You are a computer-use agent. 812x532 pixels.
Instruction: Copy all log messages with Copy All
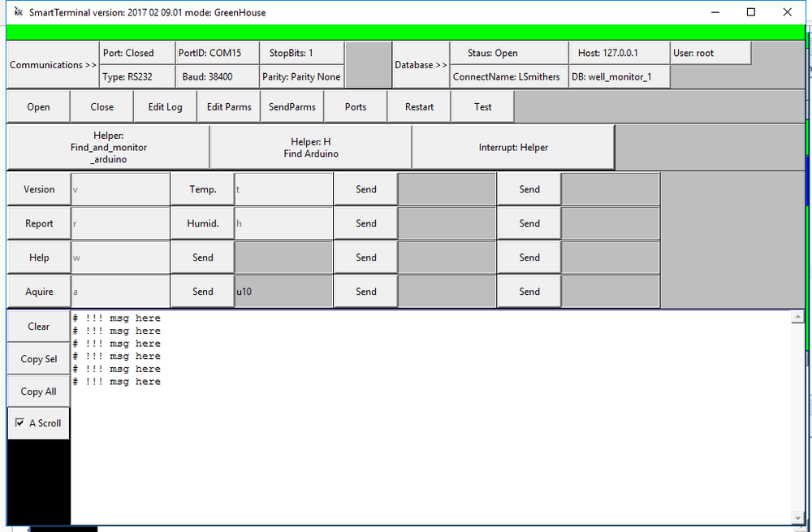pos(38,391)
